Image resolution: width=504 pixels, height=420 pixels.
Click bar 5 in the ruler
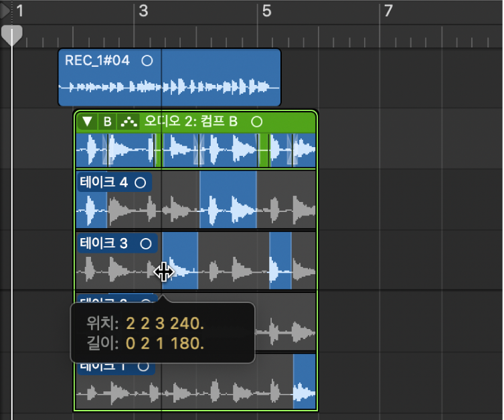tap(266, 11)
